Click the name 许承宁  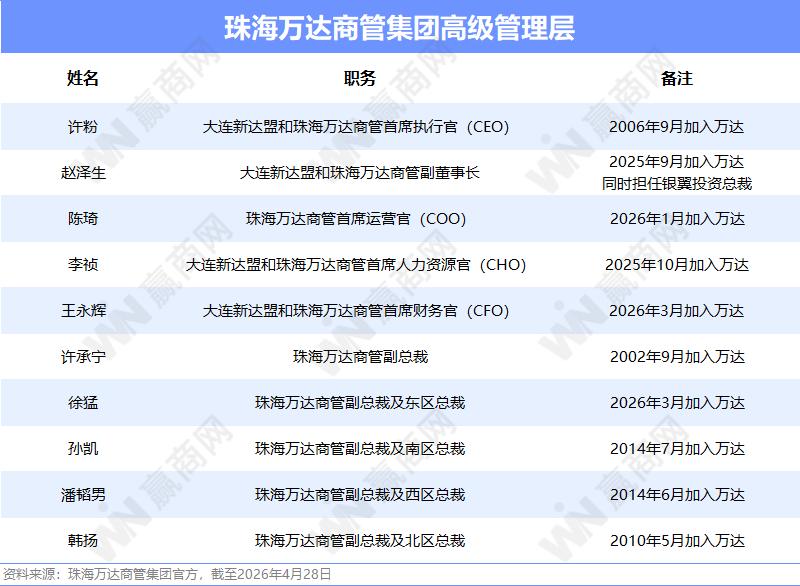[x=83, y=356]
